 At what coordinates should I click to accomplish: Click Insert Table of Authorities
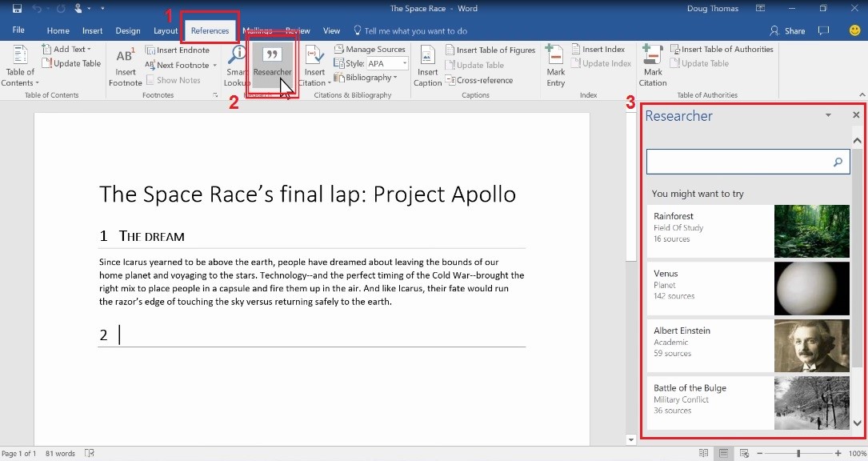click(722, 50)
